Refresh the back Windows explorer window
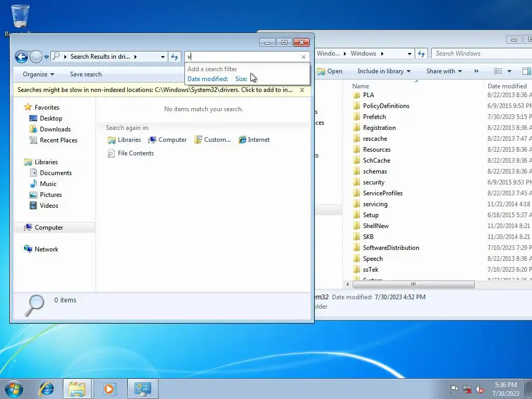This screenshot has width=532, height=399. tap(421, 54)
